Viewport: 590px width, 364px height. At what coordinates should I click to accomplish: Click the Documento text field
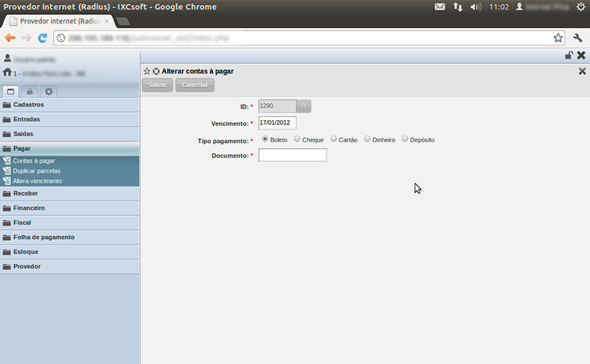pyautogui.click(x=292, y=155)
